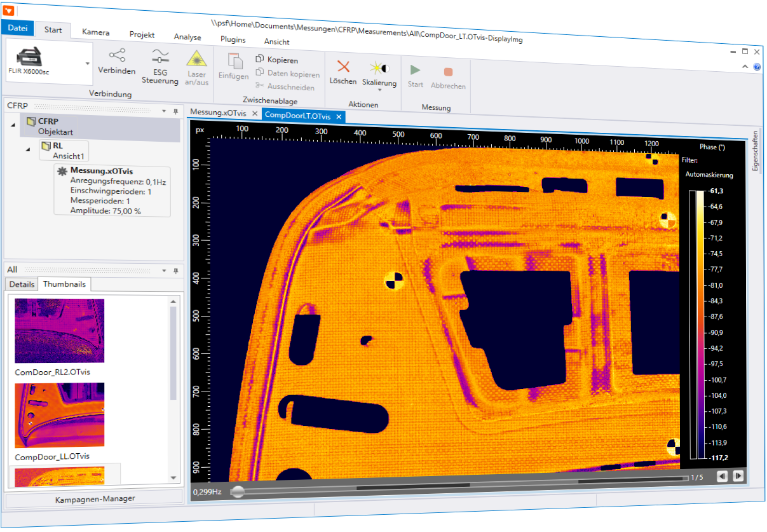Click the Messung.xOTvis gear icon

(x=62, y=171)
